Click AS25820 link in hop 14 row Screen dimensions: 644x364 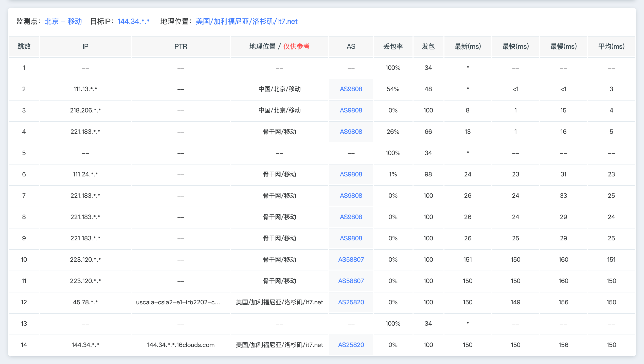coord(351,345)
